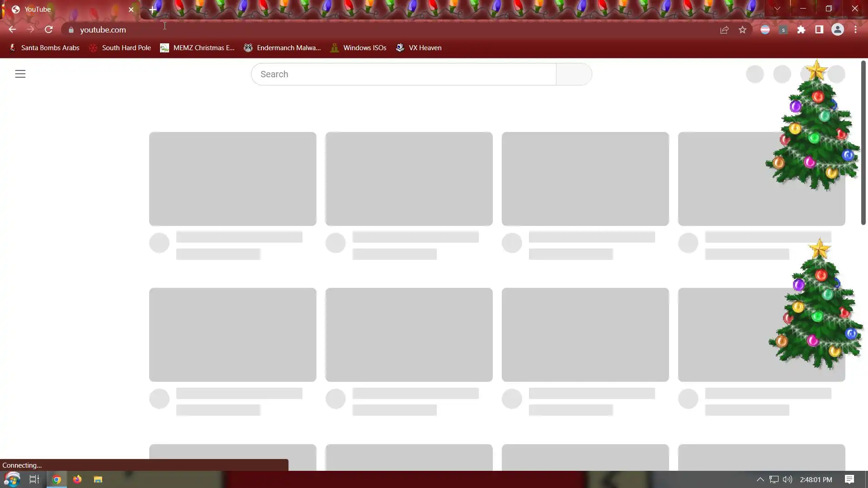Toggle the Chrome side panel icon

click(819, 30)
